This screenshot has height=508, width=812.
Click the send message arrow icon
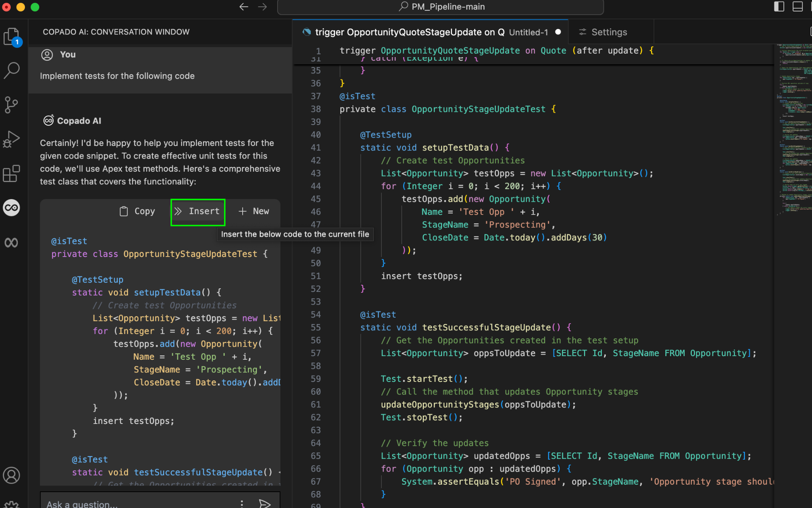pos(264,504)
